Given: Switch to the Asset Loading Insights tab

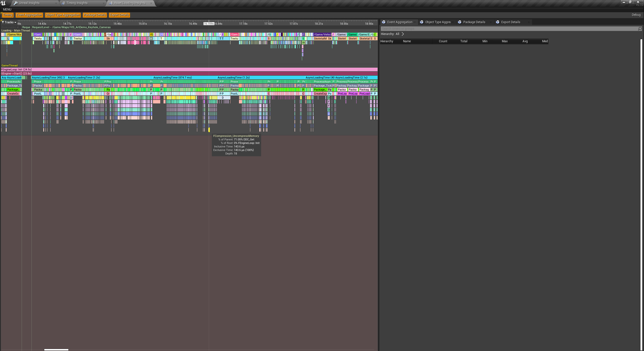Looking at the screenshot, I should [130, 3].
